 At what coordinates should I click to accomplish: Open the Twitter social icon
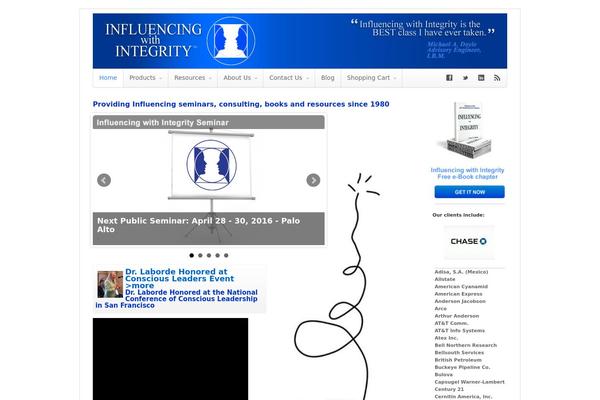click(x=465, y=78)
